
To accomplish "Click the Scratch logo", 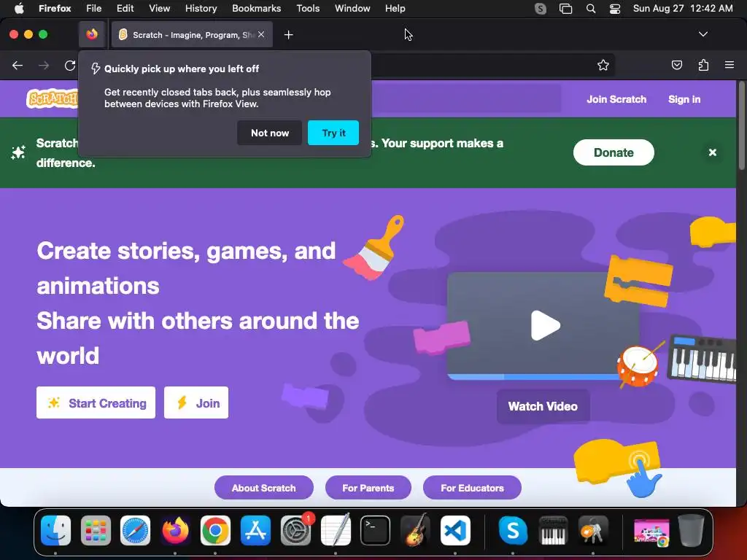I will click(x=53, y=98).
